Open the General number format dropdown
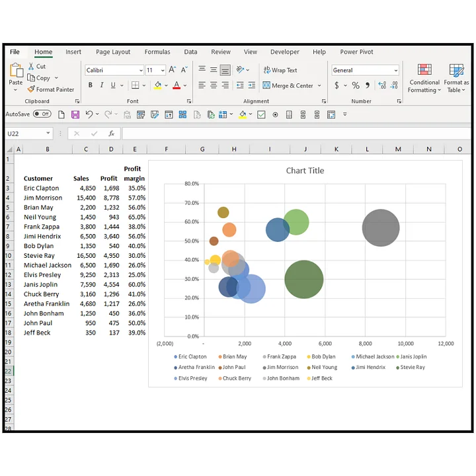This screenshot has width=476, height=476. click(396, 71)
